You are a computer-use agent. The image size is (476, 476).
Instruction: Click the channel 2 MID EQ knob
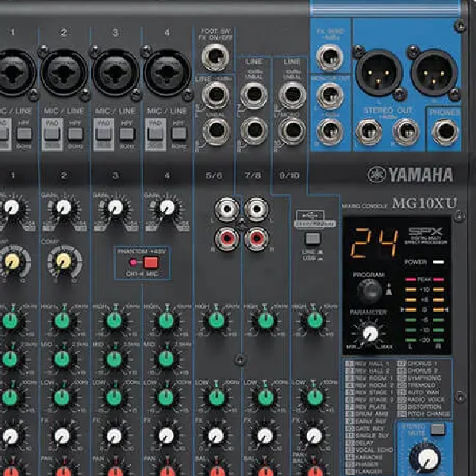62,359
